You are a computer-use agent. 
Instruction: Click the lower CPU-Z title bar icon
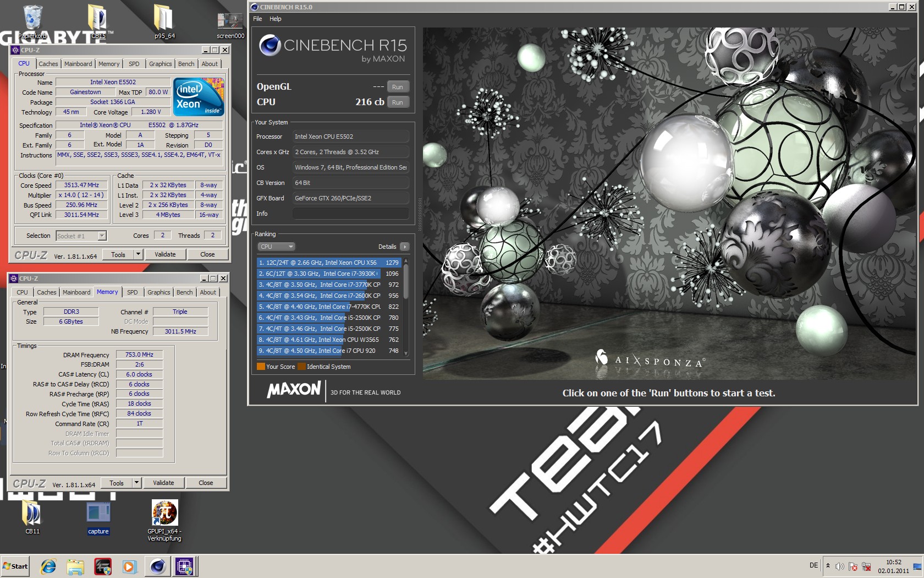pyautogui.click(x=14, y=279)
